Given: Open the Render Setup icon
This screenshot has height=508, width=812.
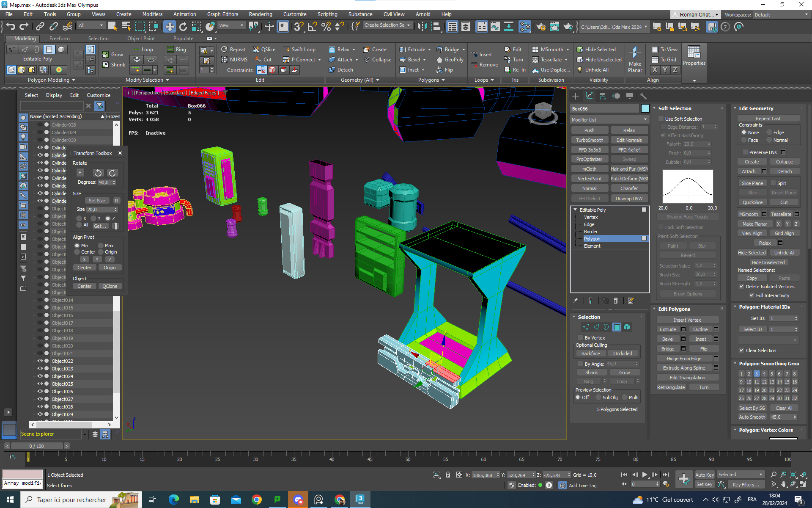Looking at the screenshot, I should [540, 27].
